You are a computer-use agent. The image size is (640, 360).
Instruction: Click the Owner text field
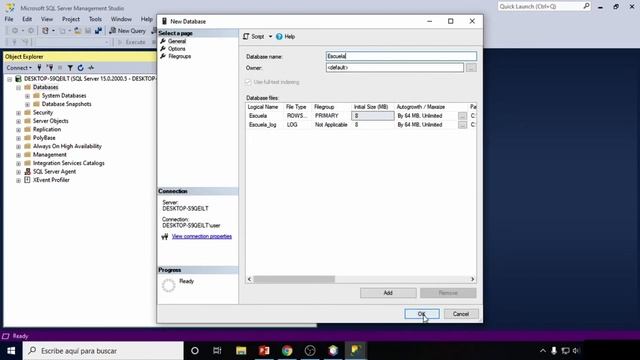click(x=395, y=68)
